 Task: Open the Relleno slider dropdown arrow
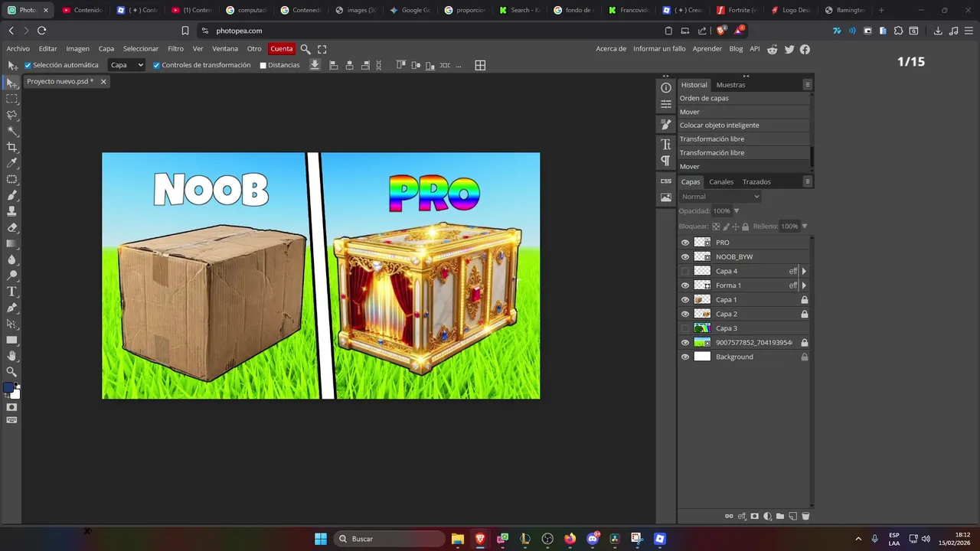pyautogui.click(x=804, y=227)
